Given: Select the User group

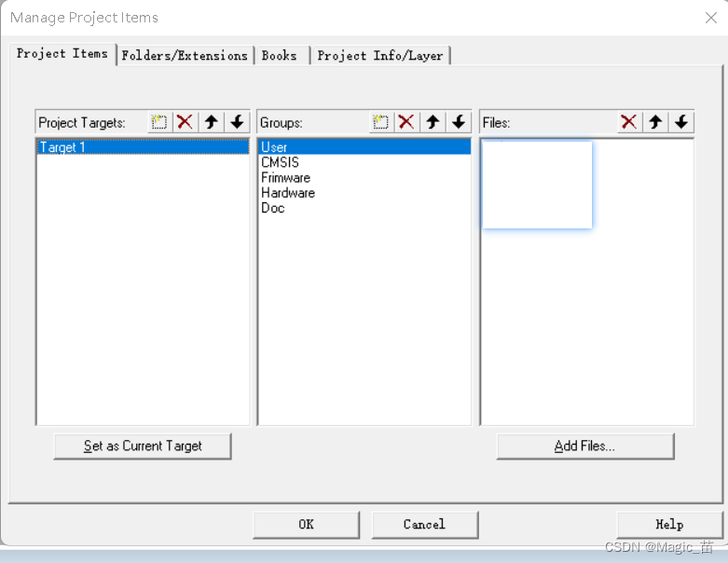Looking at the screenshot, I should click(x=364, y=147).
